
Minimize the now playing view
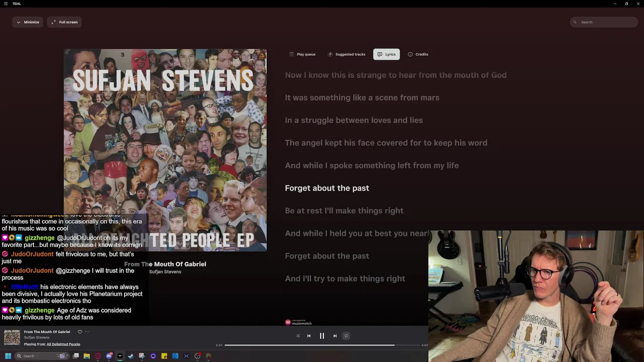[x=28, y=22]
